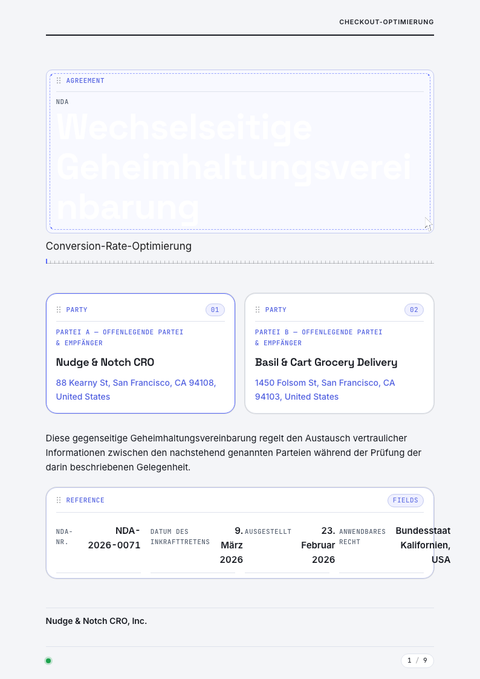The image size is (480, 679).
Task: Click the progress ruler under the subtitle
Action: (240, 262)
